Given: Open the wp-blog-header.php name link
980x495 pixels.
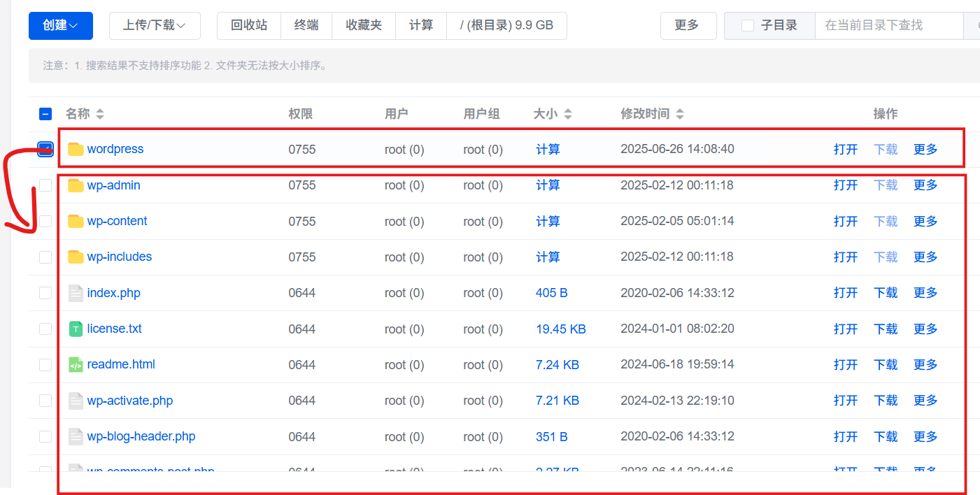Looking at the screenshot, I should [x=141, y=436].
